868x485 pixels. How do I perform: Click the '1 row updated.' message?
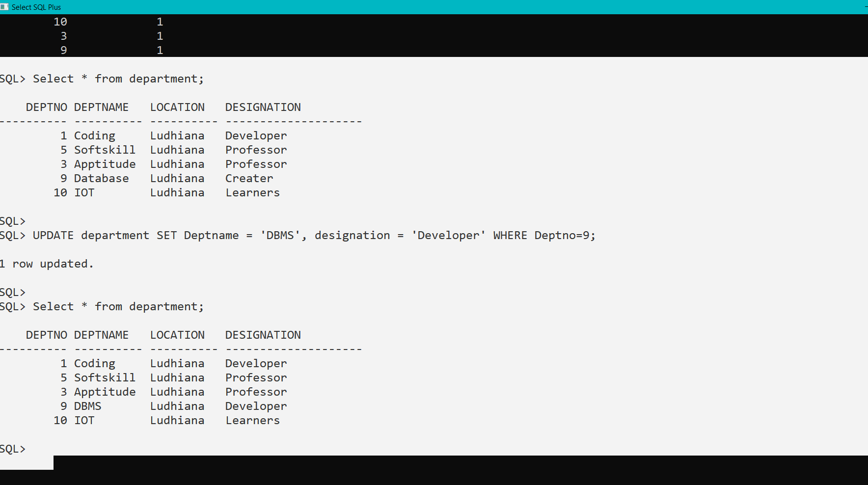(x=47, y=264)
